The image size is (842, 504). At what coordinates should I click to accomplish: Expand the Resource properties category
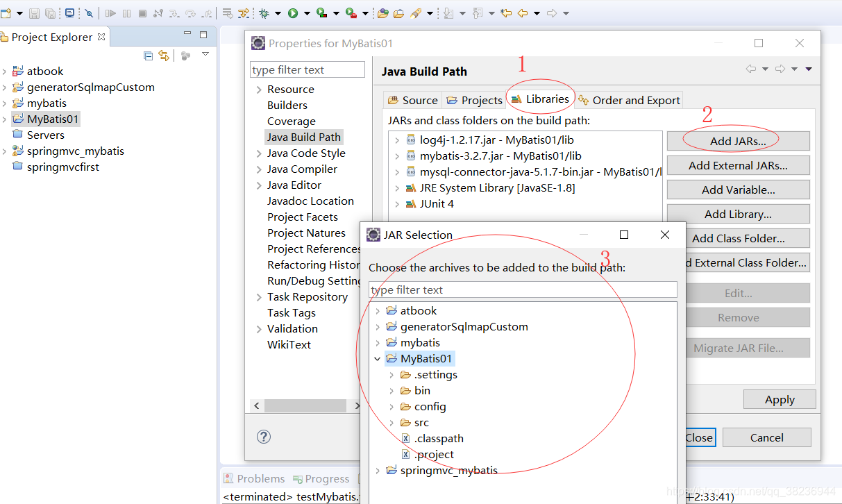259,90
